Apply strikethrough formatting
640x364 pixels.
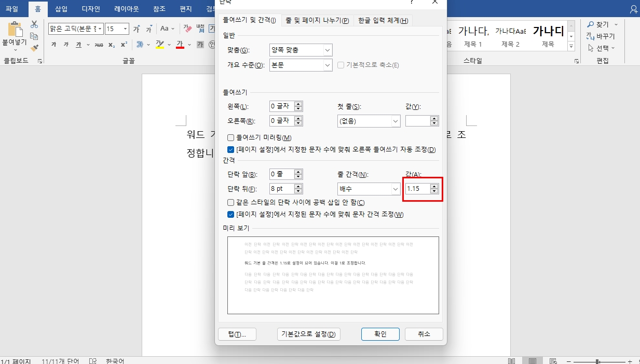coord(100,45)
